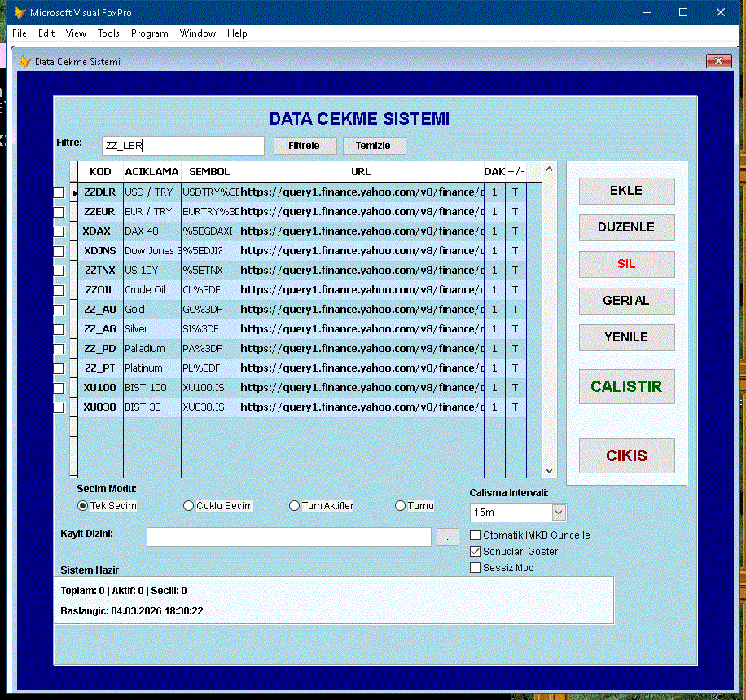746x700 pixels.
Task: Maximize the Microsoft Visual FoxPro window
Action: coord(683,12)
